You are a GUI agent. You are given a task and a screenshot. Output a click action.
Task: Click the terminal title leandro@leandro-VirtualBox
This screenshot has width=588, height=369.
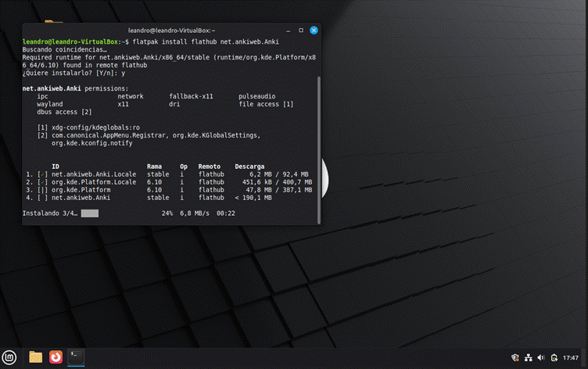171,30
